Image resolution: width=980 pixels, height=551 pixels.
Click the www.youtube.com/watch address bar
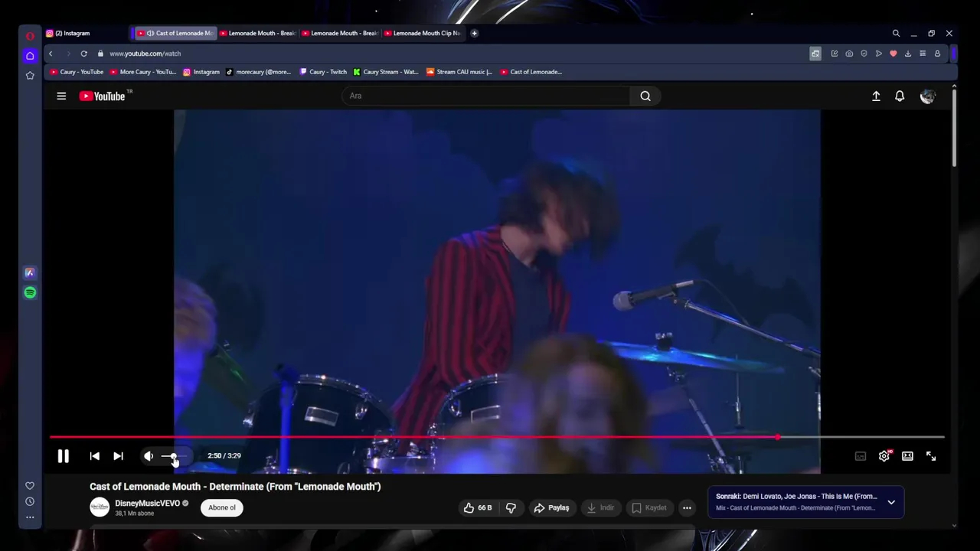click(145, 54)
